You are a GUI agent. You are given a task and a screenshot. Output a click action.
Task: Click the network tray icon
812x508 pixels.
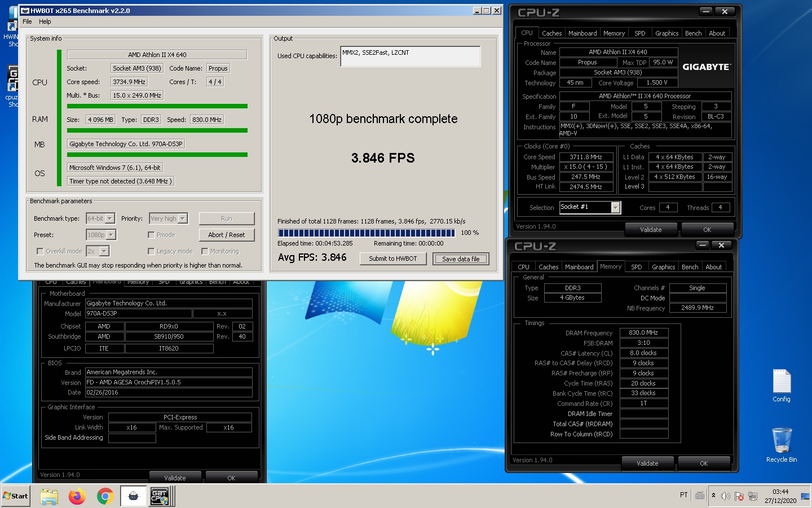752,496
